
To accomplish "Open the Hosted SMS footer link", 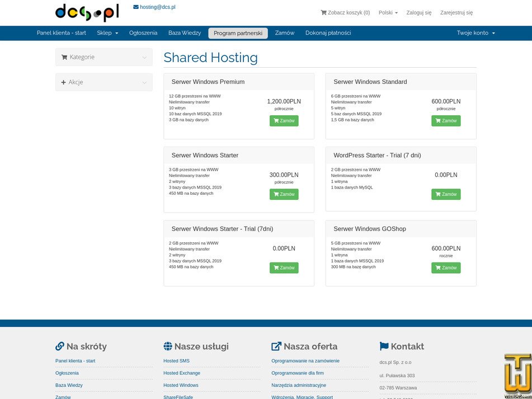I will point(176,360).
